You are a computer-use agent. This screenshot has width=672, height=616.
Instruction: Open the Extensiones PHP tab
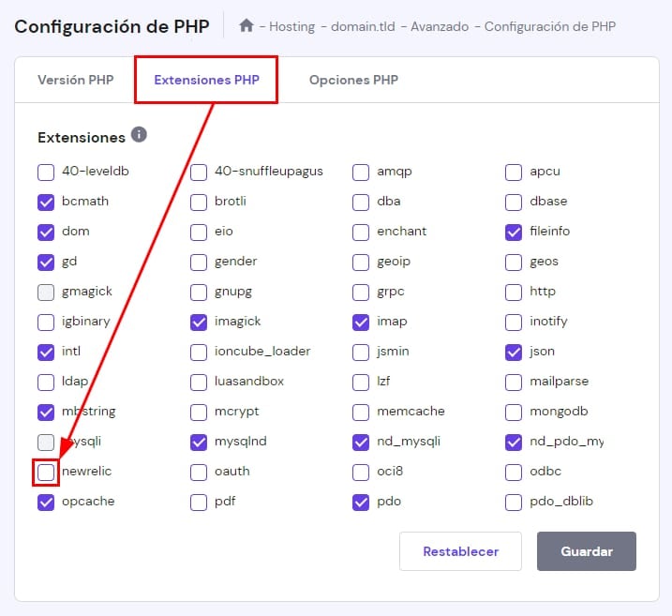207,80
